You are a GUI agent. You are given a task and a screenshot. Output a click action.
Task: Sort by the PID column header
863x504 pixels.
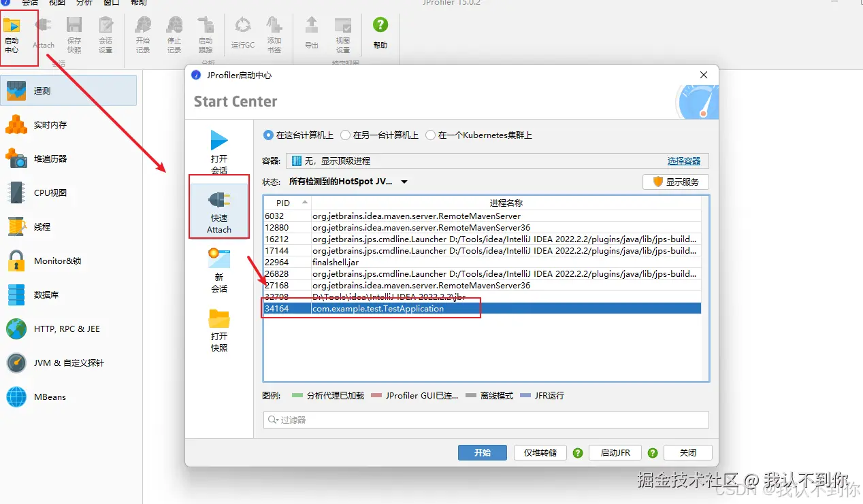tap(287, 203)
